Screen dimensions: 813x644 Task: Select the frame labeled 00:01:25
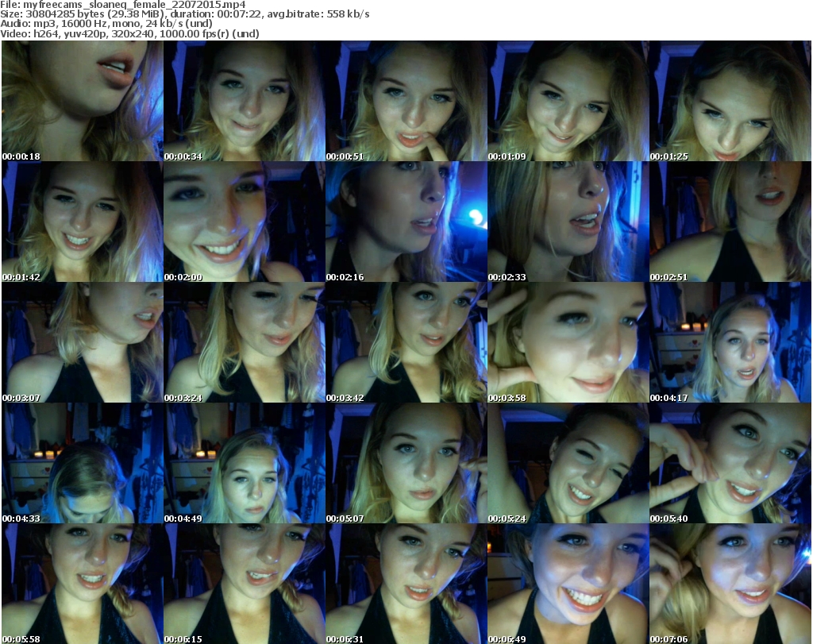pyautogui.click(x=730, y=101)
